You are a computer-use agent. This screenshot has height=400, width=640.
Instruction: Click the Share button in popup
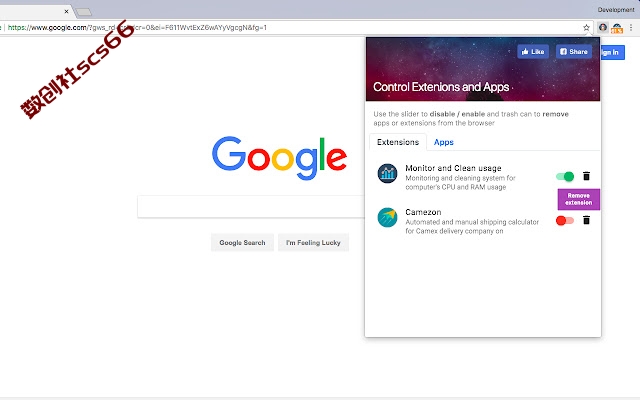573,51
